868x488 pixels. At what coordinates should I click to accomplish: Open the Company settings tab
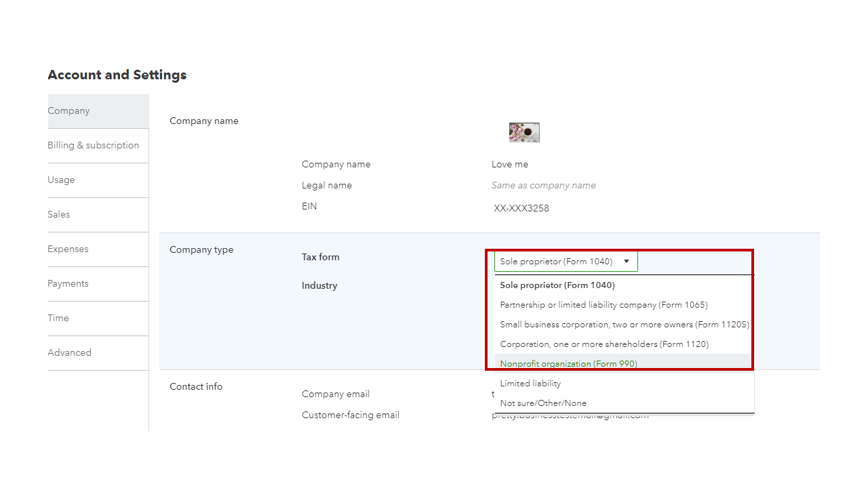[68, 111]
